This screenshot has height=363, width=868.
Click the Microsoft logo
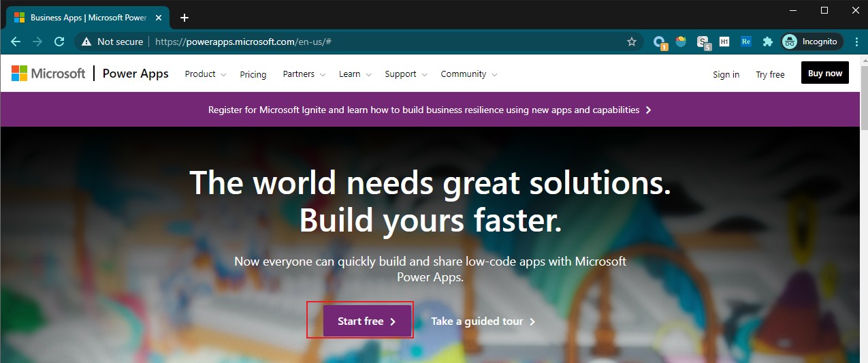coord(48,74)
